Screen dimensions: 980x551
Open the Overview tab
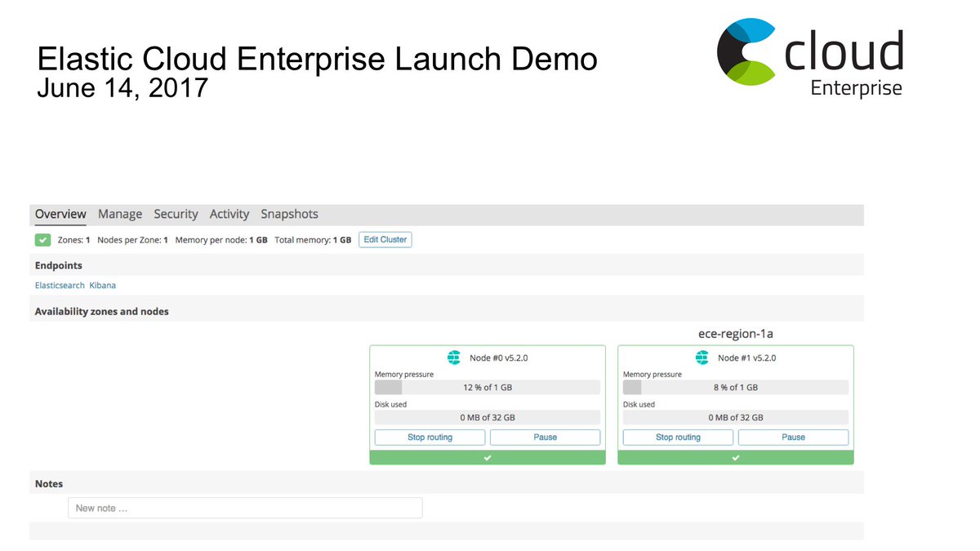click(60, 214)
